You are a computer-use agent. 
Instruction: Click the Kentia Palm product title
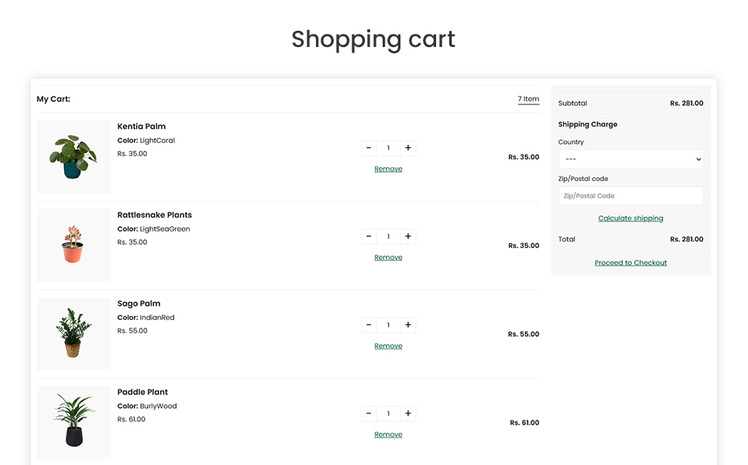[142, 126]
